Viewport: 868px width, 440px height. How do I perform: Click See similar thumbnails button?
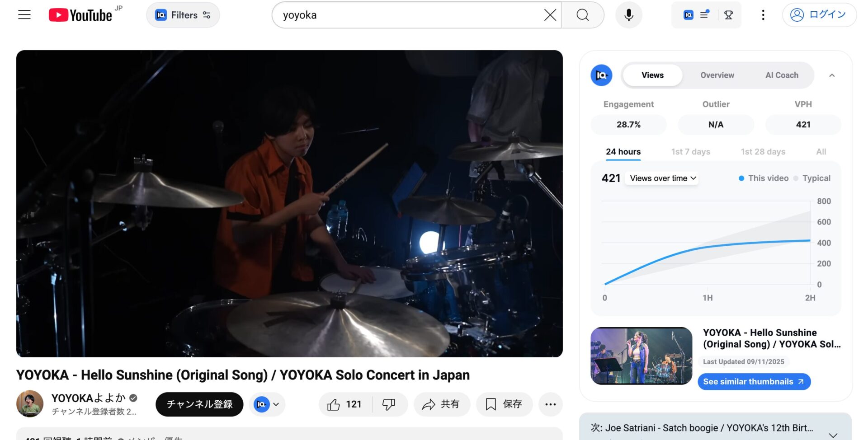pos(754,382)
